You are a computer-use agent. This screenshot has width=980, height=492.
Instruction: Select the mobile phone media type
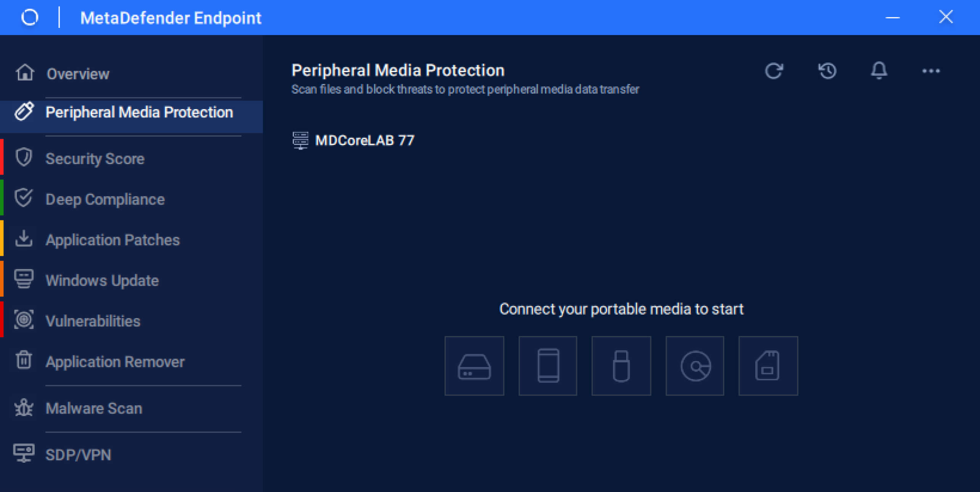point(548,365)
